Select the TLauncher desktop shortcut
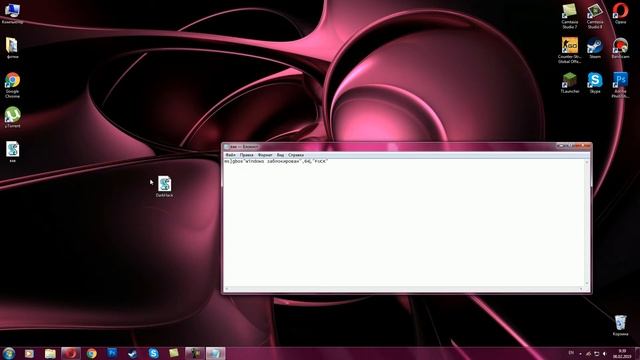The height and width of the screenshot is (360, 640). click(569, 83)
